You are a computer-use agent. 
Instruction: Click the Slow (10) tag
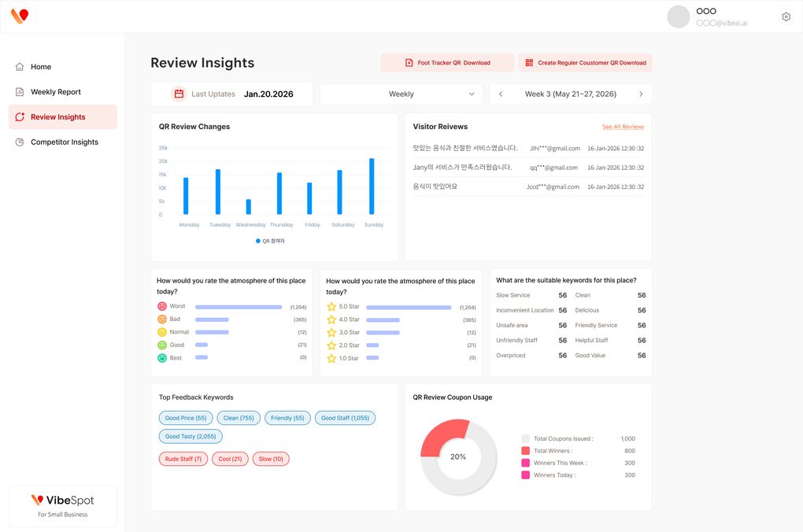(271, 459)
